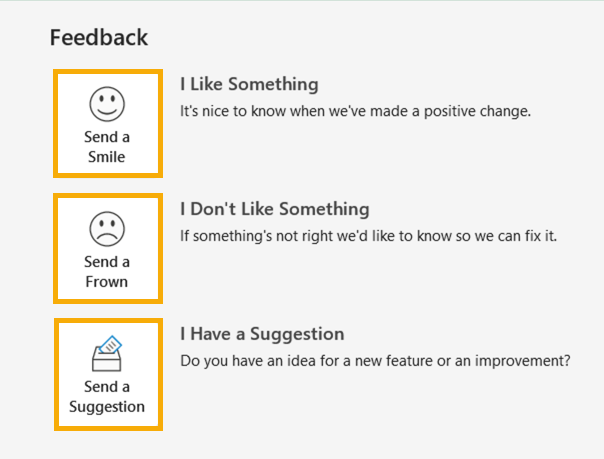
Task: Click the positive change description text
Action: click(x=355, y=110)
